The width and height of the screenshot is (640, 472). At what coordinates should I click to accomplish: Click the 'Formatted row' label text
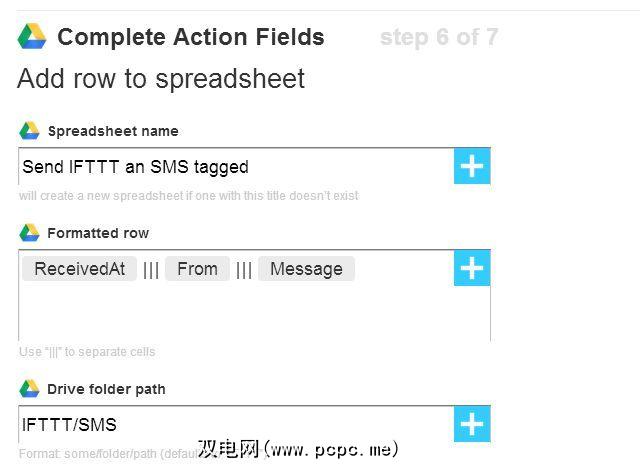(98, 233)
